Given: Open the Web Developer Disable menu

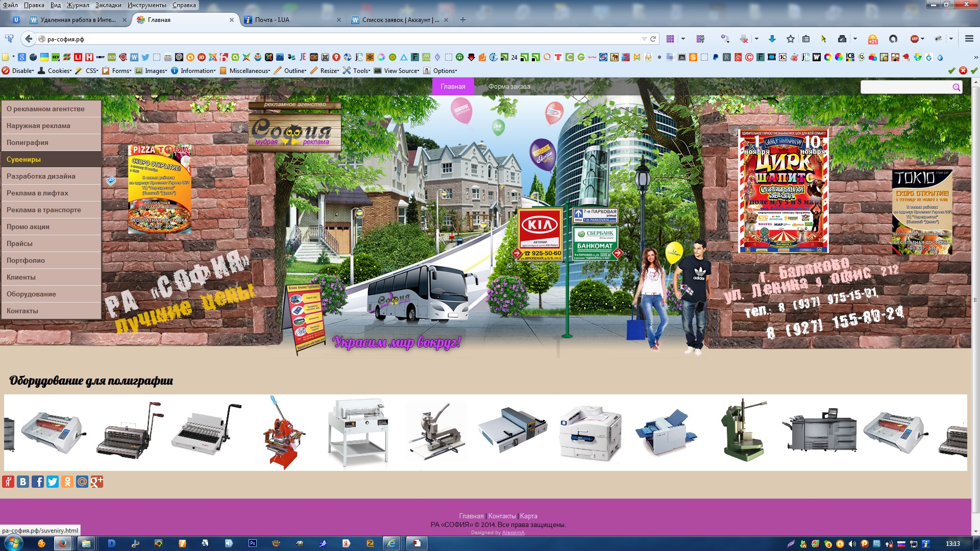Looking at the screenshot, I should (18, 71).
